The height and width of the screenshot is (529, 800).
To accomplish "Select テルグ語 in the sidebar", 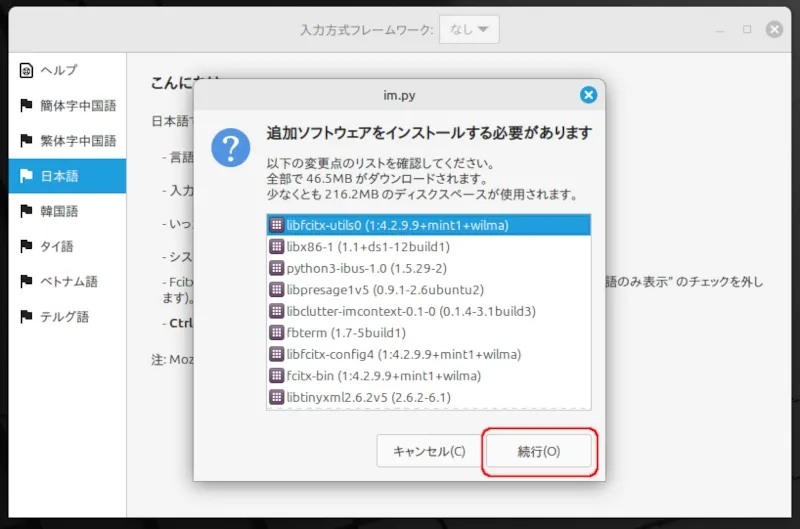I will (64, 317).
